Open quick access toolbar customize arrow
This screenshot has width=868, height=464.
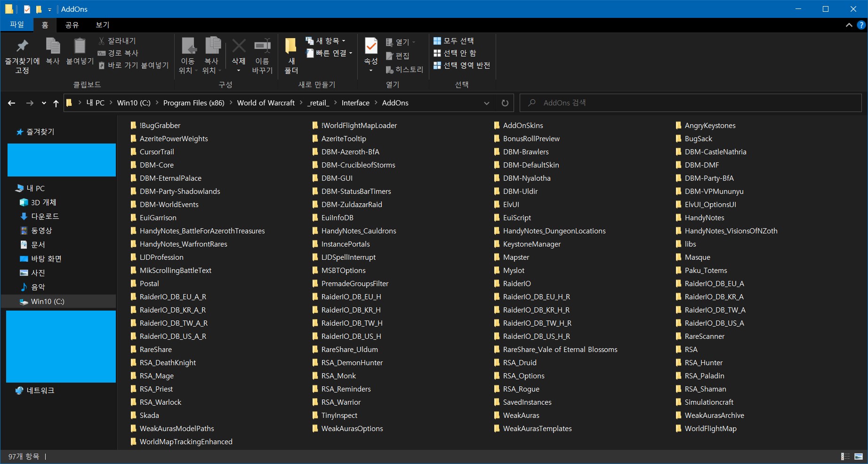pyautogui.click(x=50, y=9)
